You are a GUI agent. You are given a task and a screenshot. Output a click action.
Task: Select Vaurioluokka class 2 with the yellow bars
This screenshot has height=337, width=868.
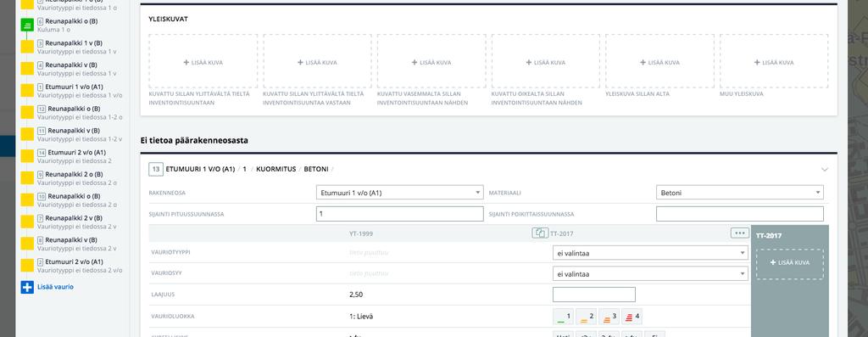(x=587, y=317)
